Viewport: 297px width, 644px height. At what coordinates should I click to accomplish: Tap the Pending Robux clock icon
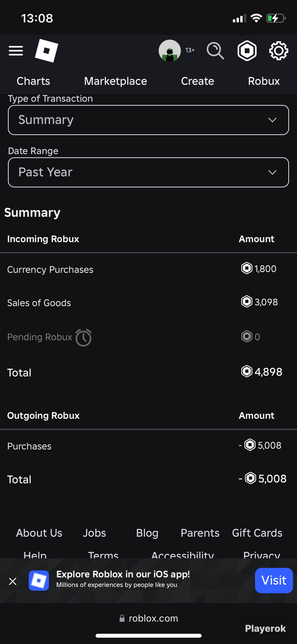[x=83, y=338]
